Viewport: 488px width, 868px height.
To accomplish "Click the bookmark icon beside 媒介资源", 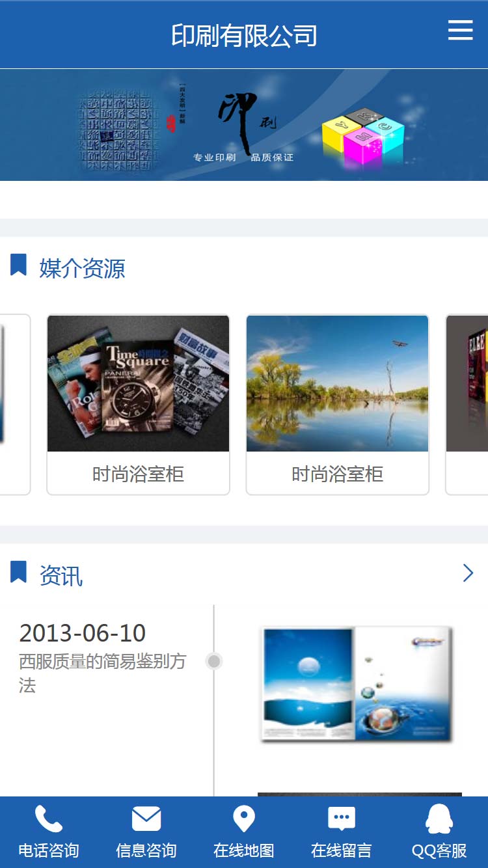I will pyautogui.click(x=18, y=265).
